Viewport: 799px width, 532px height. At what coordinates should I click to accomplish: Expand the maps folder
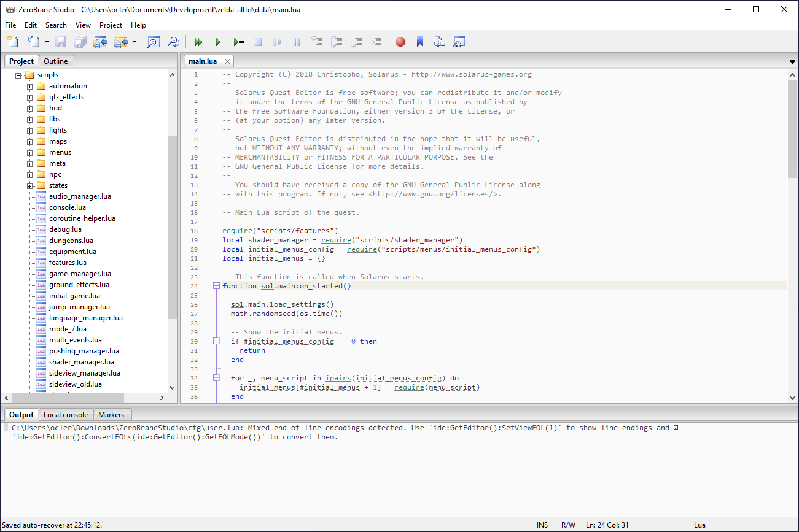click(x=30, y=141)
